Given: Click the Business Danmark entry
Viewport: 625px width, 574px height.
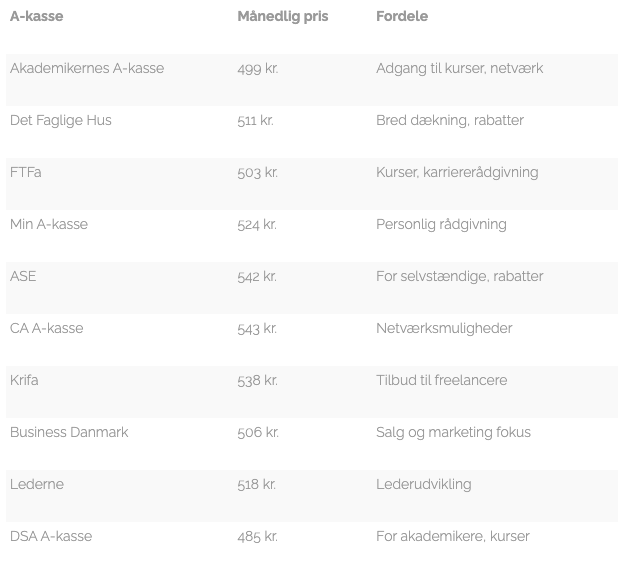Looking at the screenshot, I should click(x=69, y=433).
